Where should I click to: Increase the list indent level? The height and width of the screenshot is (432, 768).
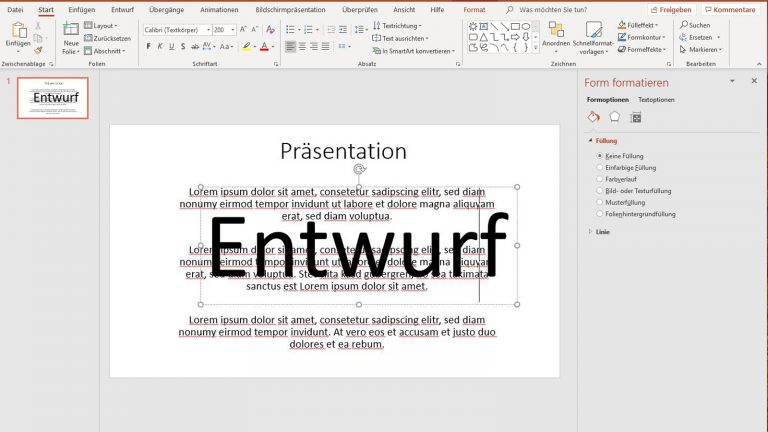[x=343, y=30]
